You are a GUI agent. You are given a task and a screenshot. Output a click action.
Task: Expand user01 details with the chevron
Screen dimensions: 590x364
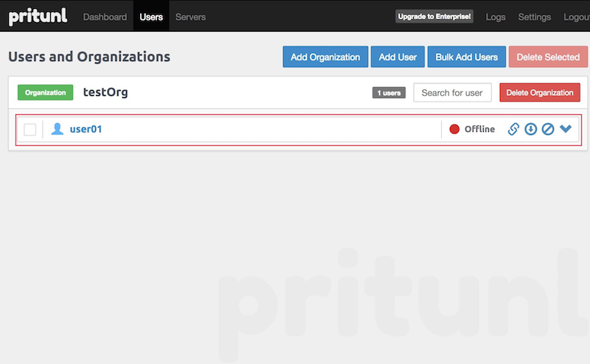click(x=566, y=129)
